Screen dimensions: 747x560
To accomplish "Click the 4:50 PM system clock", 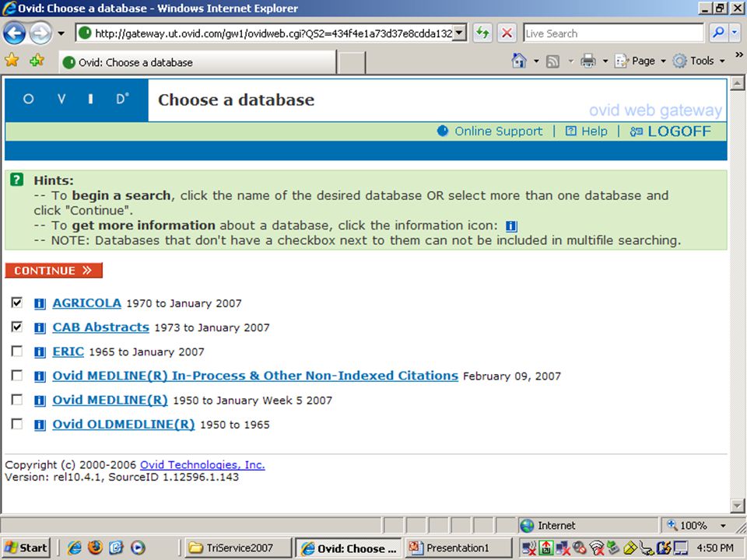I will click(x=715, y=548).
